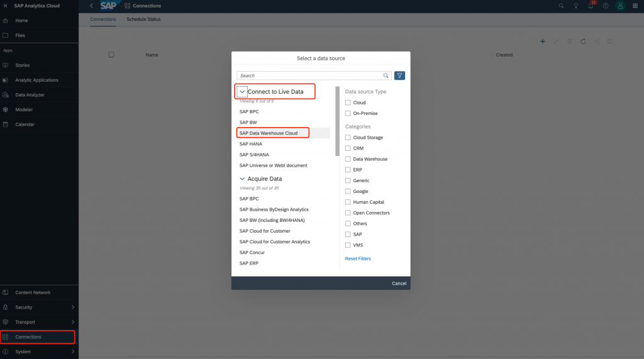Image resolution: width=644 pixels, height=359 pixels.
Task: Click the share icon in the connections toolbar
Action: click(x=596, y=41)
